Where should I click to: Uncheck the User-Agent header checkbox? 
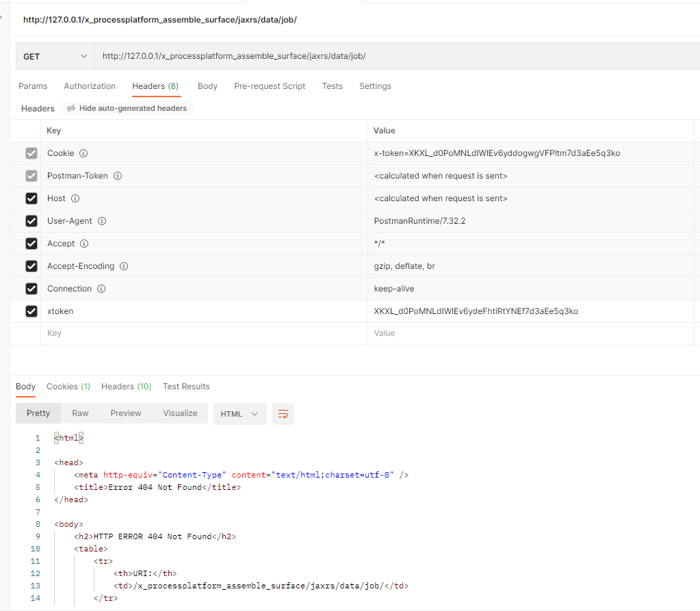coord(31,221)
